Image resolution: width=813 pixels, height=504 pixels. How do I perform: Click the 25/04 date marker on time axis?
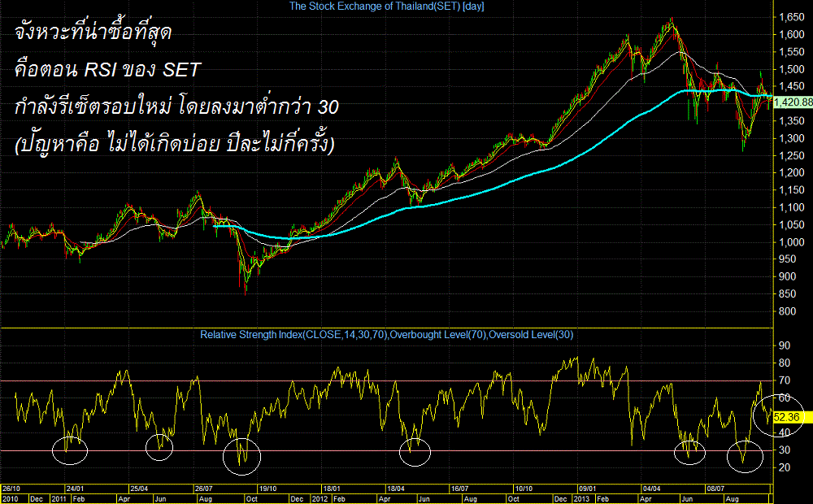point(139,489)
